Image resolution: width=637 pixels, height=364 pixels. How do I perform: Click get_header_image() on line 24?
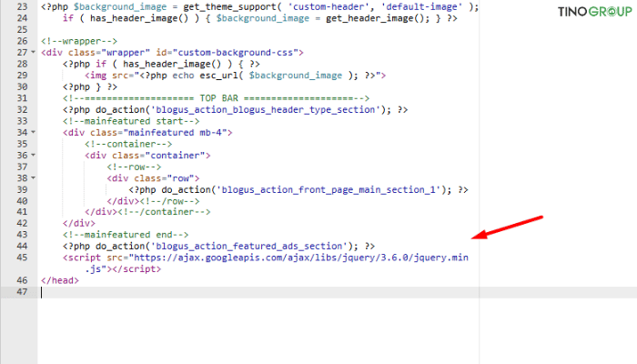click(375, 18)
